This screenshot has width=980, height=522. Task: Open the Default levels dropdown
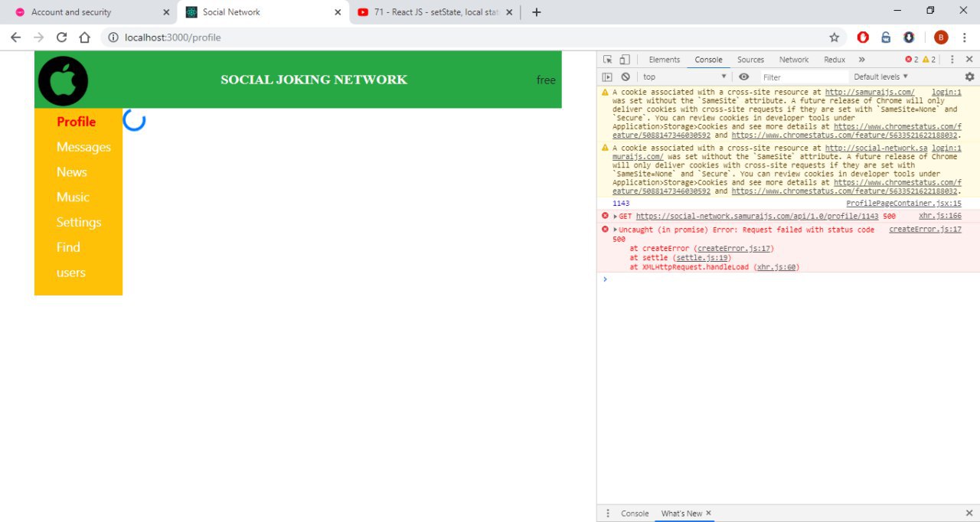pos(881,77)
